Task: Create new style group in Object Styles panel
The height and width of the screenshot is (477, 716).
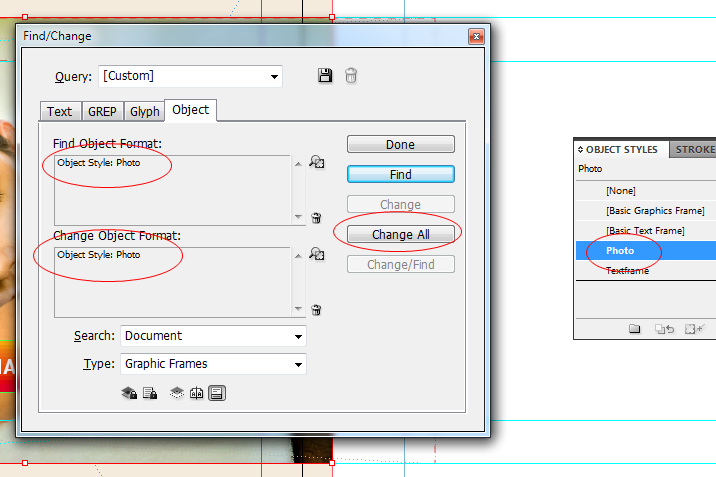Action: [634, 329]
